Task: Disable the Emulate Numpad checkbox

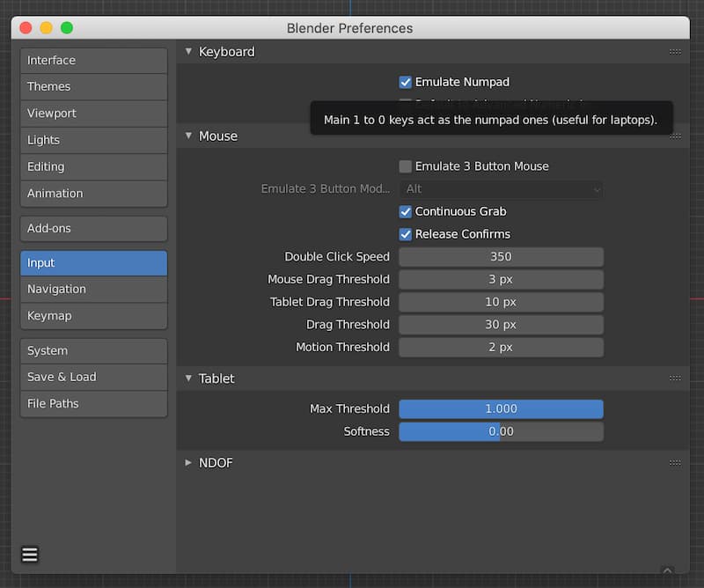Action: click(x=406, y=82)
